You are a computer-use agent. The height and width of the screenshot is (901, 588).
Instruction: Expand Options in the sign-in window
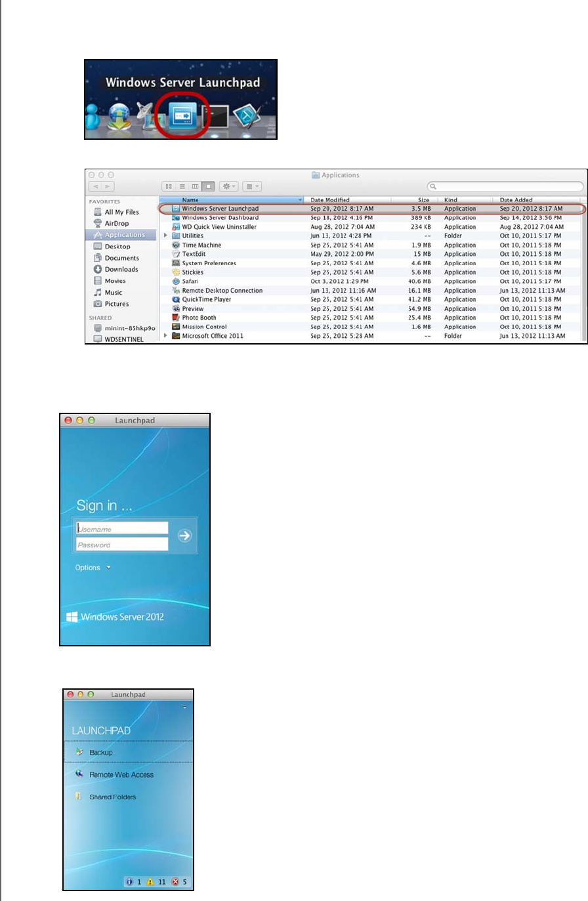(93, 568)
